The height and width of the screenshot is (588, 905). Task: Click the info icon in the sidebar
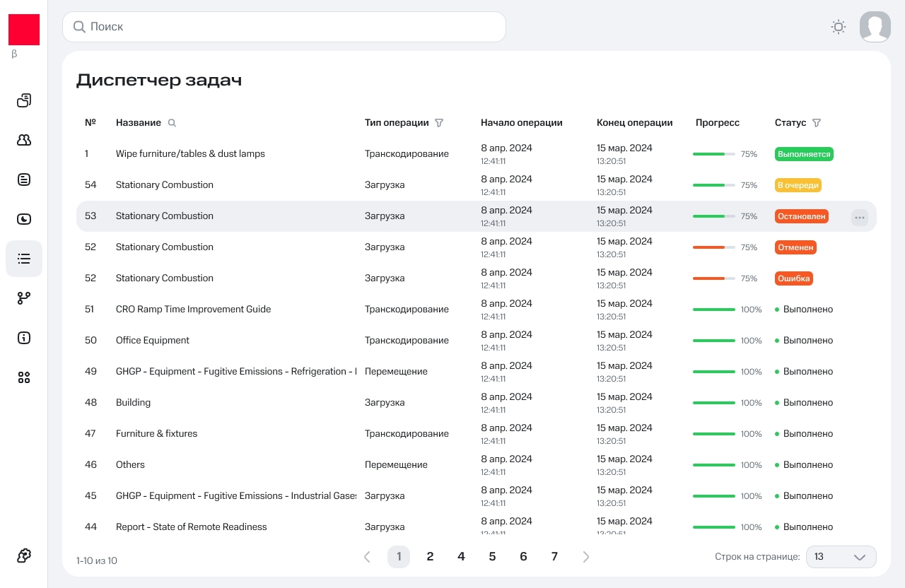coord(24,338)
